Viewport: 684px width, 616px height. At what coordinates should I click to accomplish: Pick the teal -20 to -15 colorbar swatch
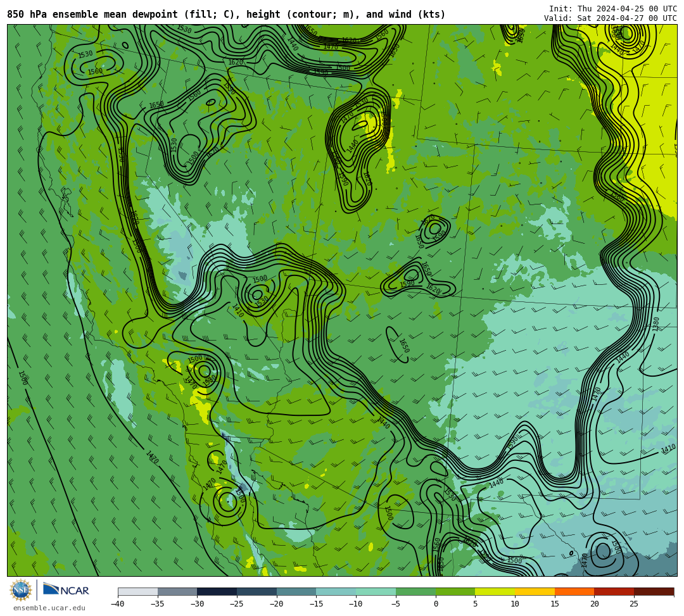coord(296,591)
